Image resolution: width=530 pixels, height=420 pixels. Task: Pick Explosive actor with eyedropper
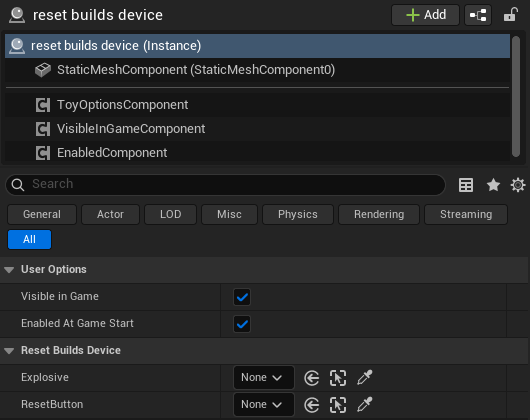365,377
